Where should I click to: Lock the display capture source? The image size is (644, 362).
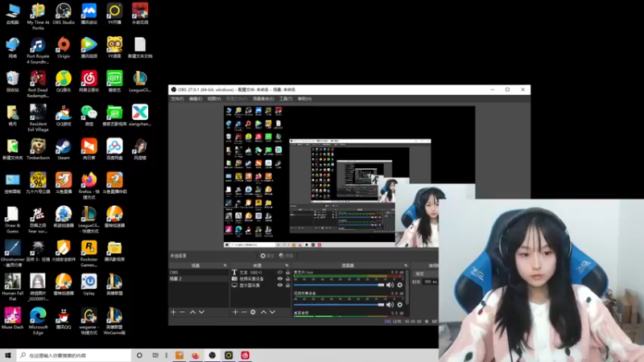tap(287, 286)
